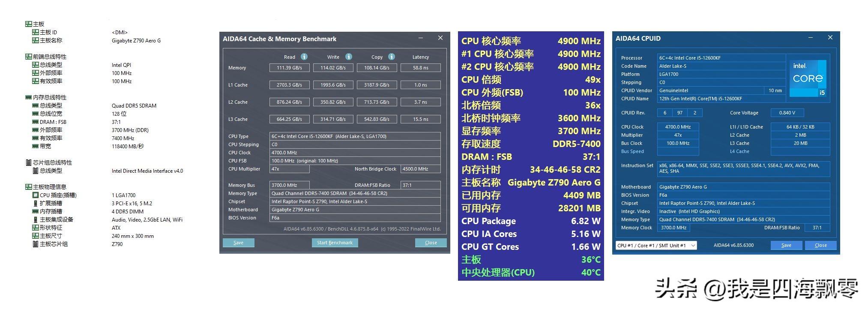Click the Memory Read value 111.39 GB/s
Screen dimensions: 868x309
tap(289, 68)
